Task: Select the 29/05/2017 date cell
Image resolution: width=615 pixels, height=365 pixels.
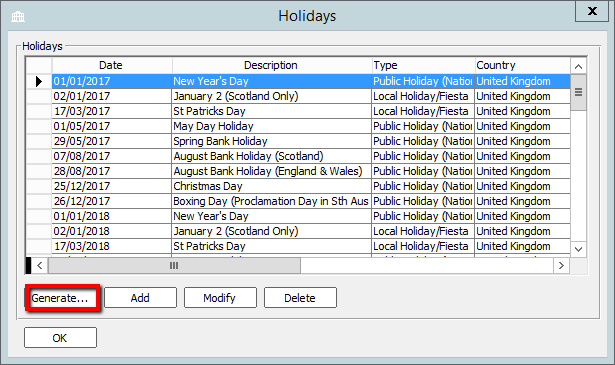Action: [112, 141]
